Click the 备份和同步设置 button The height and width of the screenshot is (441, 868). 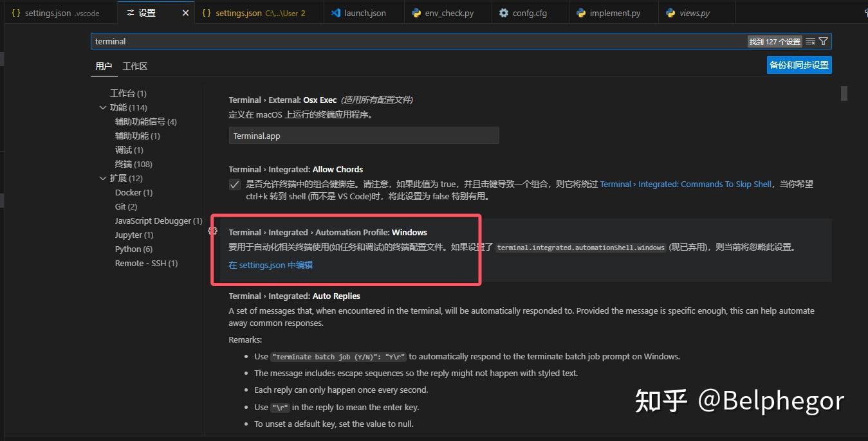[x=799, y=64]
